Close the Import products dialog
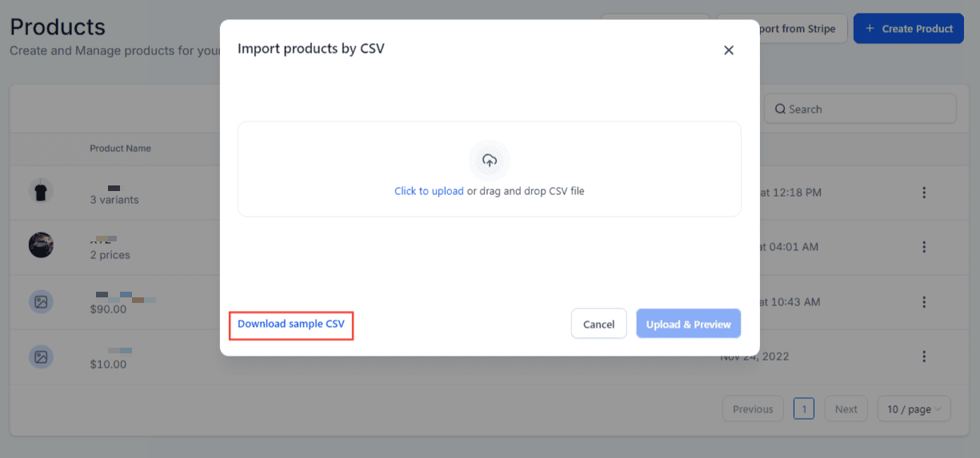980x458 pixels. click(x=729, y=50)
